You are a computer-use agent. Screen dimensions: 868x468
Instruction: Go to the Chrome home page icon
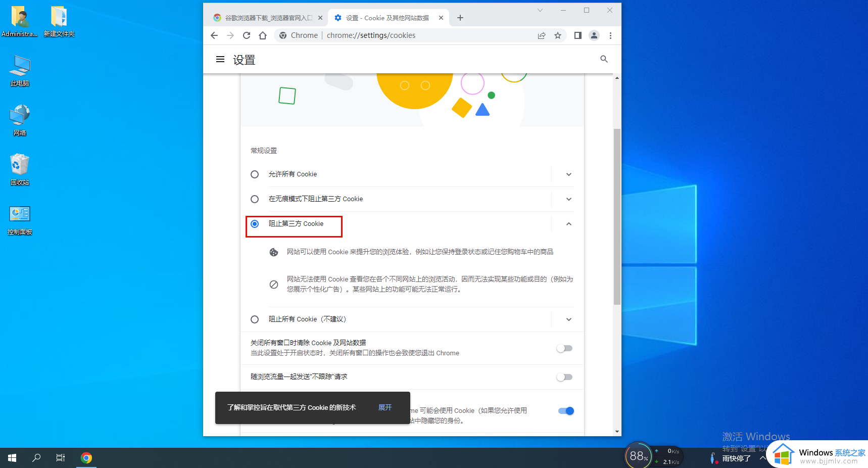[x=263, y=35]
